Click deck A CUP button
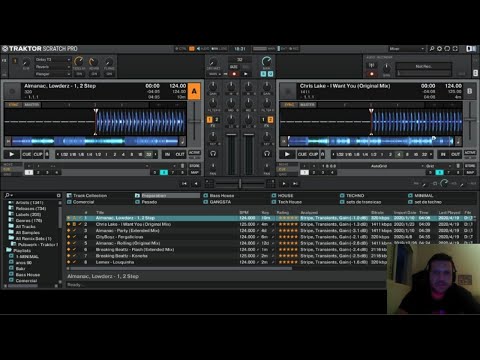Viewport: 480px width, 360px height. click(38, 154)
